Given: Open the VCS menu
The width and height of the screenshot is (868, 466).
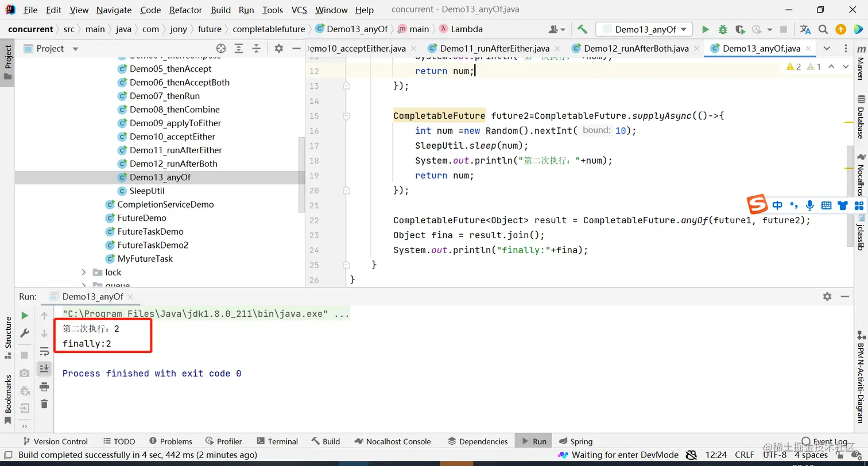Looking at the screenshot, I should (299, 10).
